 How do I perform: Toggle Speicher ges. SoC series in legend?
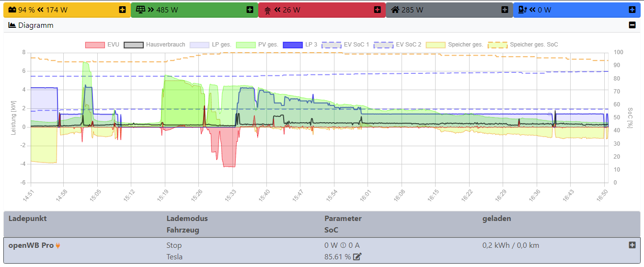(x=523, y=45)
